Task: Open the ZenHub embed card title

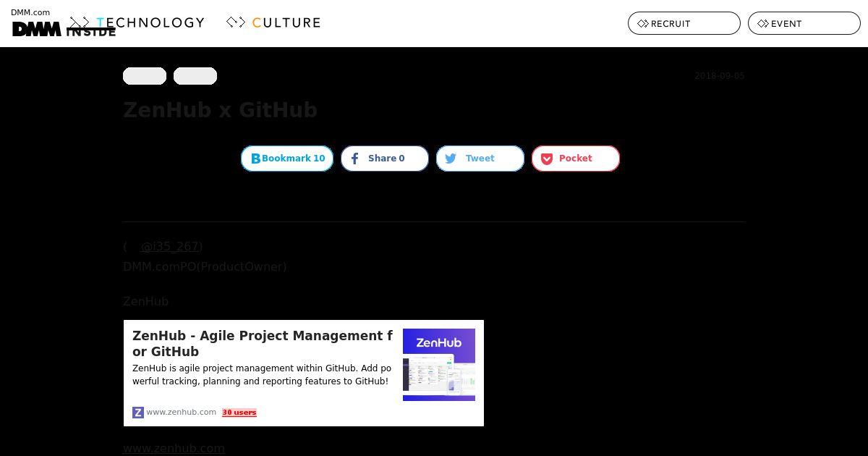Action: [x=263, y=344]
